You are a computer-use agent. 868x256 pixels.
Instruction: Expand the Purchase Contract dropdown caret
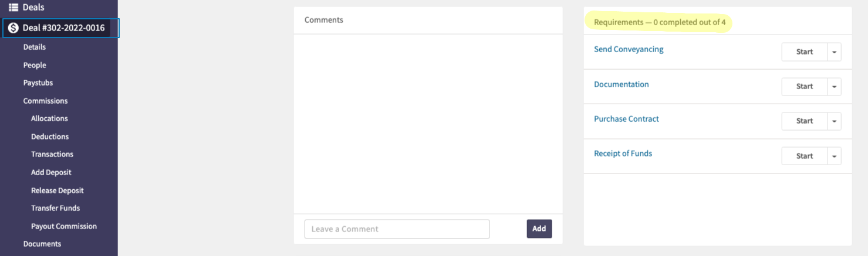coord(834,121)
